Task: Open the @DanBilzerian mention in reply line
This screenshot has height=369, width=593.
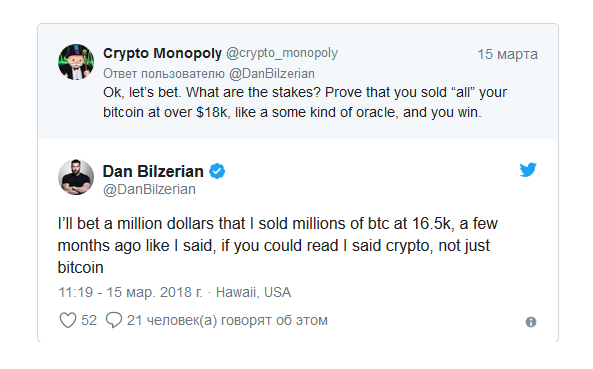Action: pos(272,73)
